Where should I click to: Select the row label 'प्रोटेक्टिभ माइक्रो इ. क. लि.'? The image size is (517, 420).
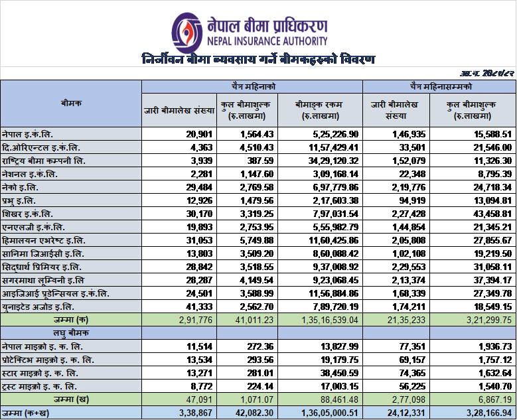click(x=48, y=360)
